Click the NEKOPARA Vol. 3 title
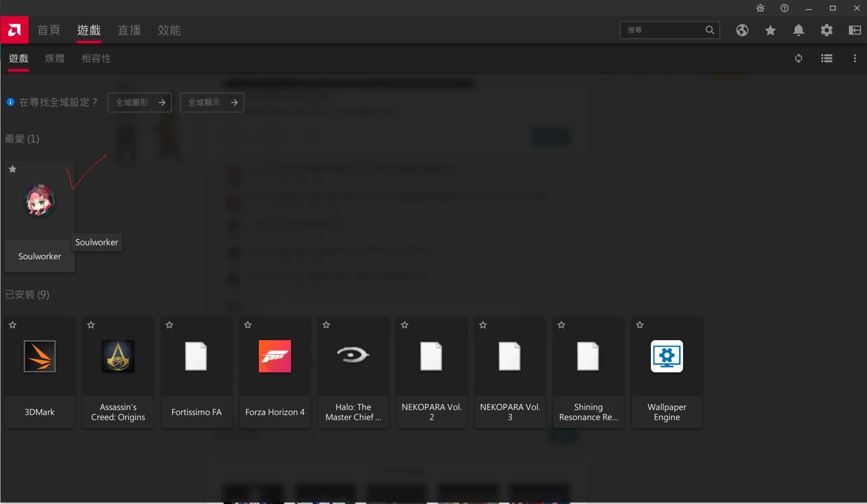The width and height of the screenshot is (867, 504). pyautogui.click(x=510, y=412)
